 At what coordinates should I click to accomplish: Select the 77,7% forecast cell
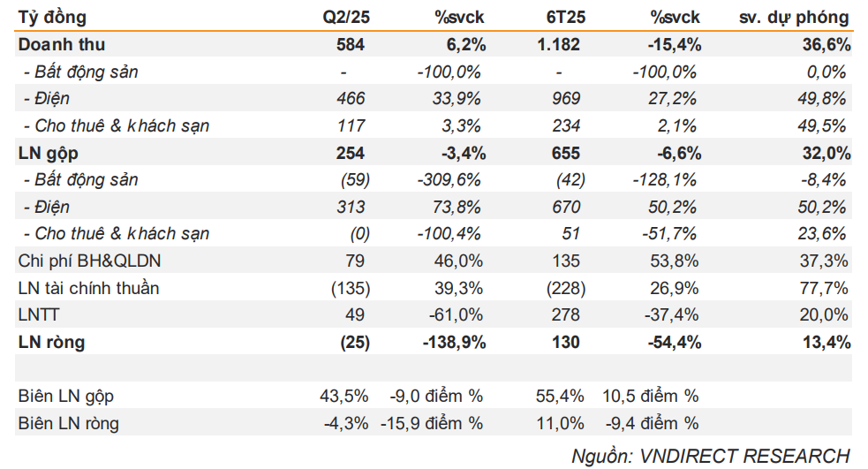click(826, 288)
